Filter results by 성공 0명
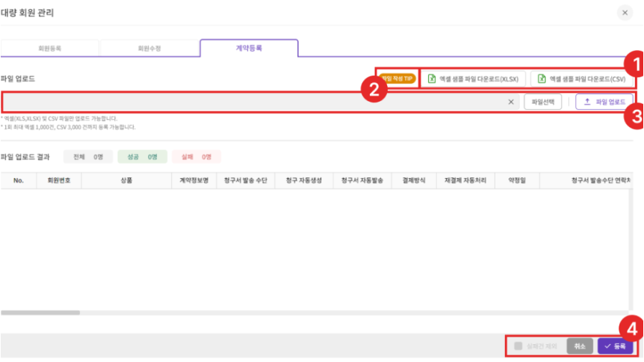This screenshot has height=362, width=644. pyautogui.click(x=142, y=157)
